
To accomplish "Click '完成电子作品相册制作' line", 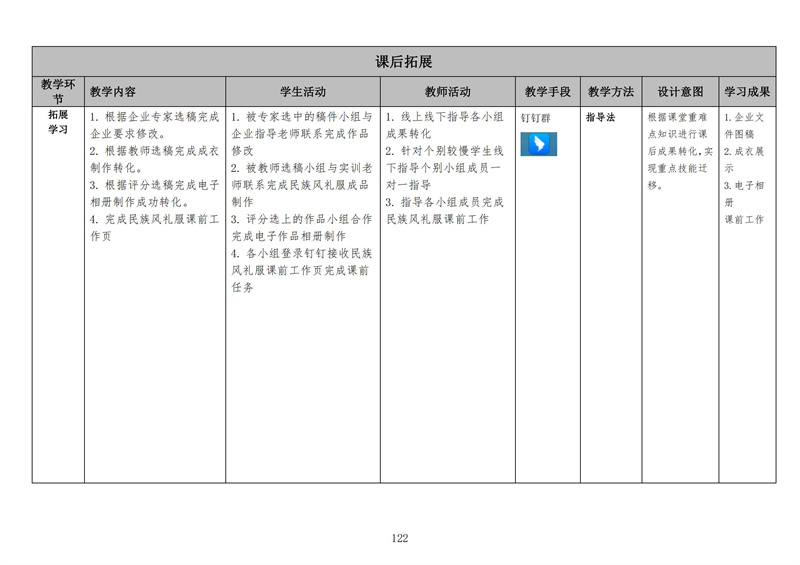I will [x=289, y=236].
